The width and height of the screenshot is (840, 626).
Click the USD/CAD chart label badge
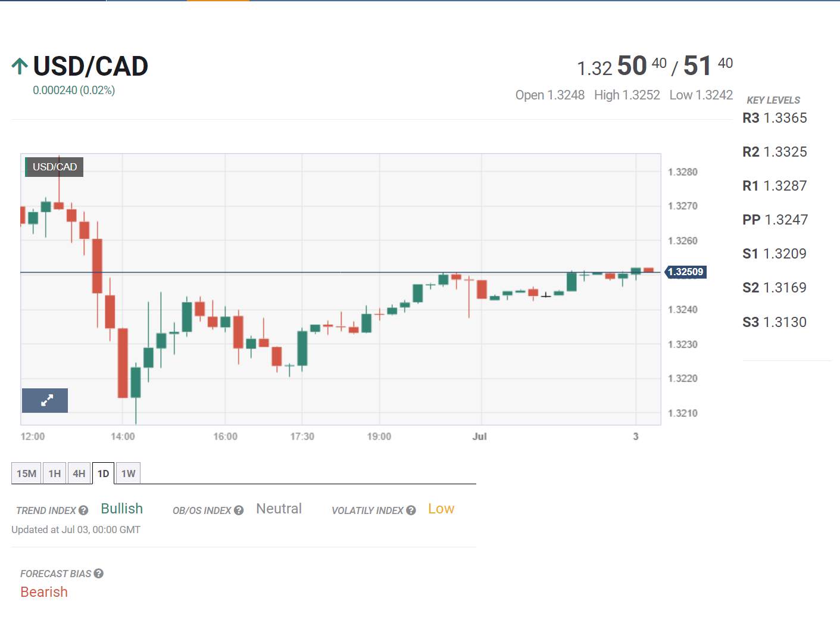point(54,167)
